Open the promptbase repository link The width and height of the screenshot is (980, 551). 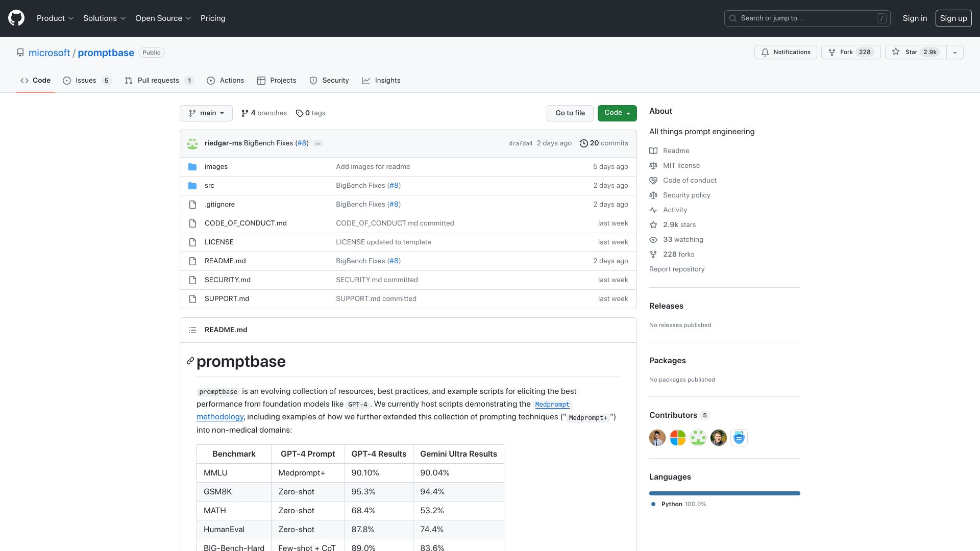(x=106, y=53)
